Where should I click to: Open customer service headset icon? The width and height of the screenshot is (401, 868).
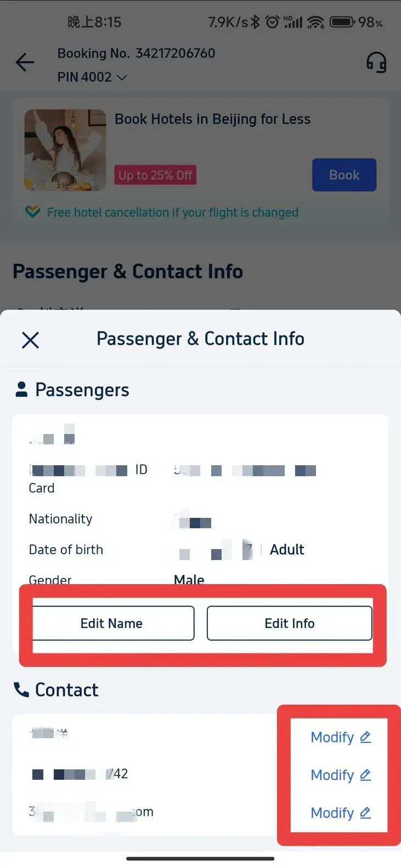click(376, 62)
